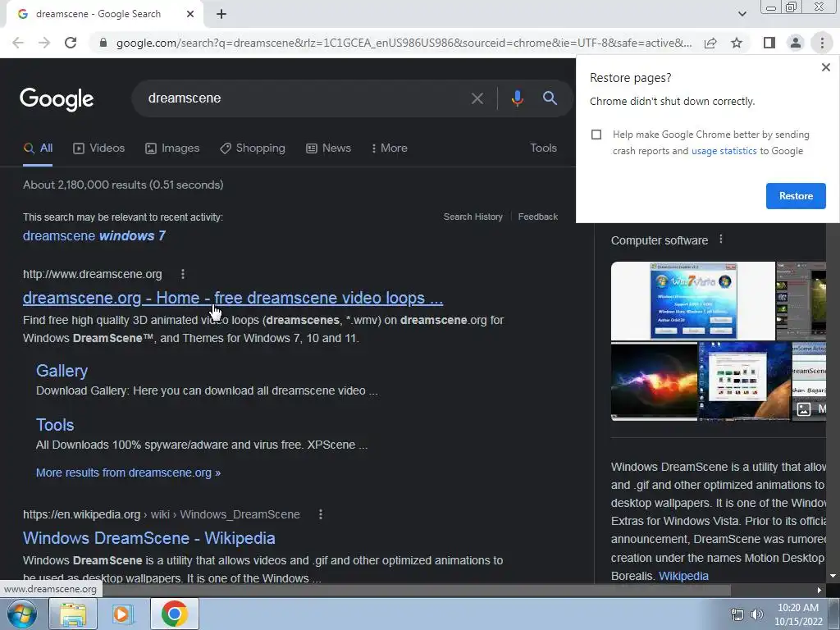Open Windows DreamScene - Wikipedia result
The image size is (840, 630).
[149, 538]
